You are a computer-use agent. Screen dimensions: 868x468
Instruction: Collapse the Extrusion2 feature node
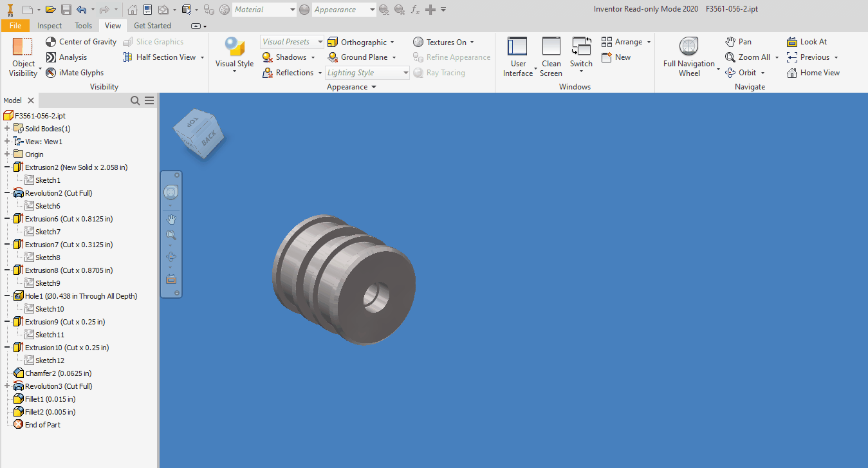pos(7,167)
